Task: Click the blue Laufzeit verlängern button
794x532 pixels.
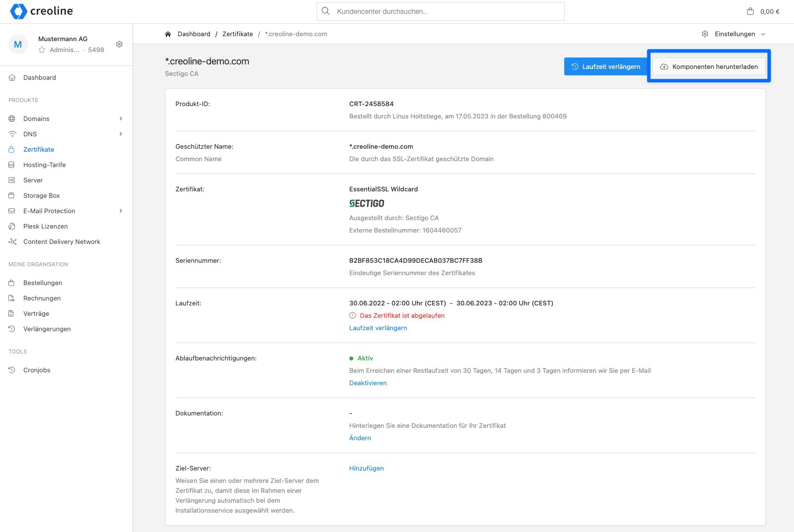Action: pos(605,66)
